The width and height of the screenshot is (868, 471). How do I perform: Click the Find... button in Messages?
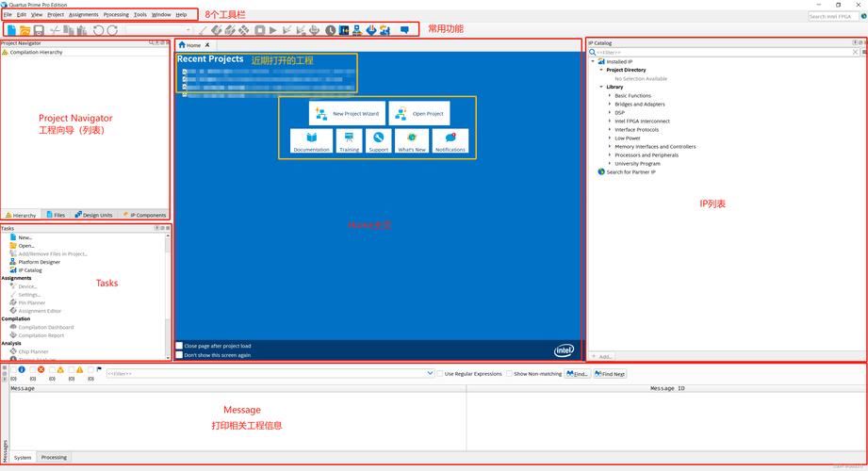click(x=578, y=374)
